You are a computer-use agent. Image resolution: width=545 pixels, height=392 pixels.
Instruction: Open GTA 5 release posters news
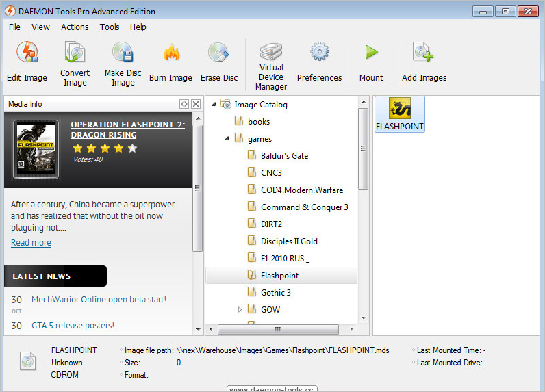[73, 326]
